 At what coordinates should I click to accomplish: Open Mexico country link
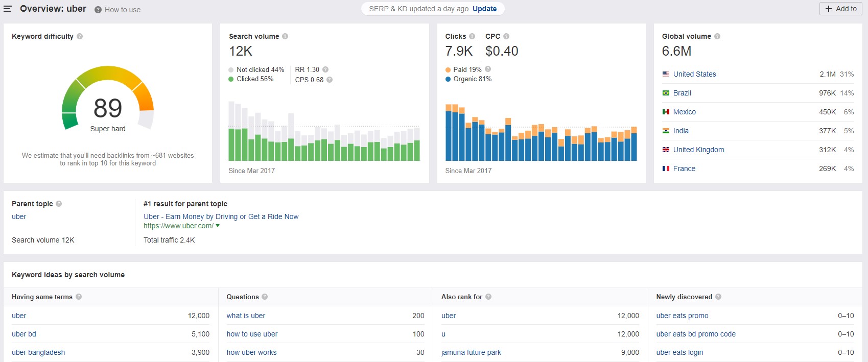tap(685, 112)
